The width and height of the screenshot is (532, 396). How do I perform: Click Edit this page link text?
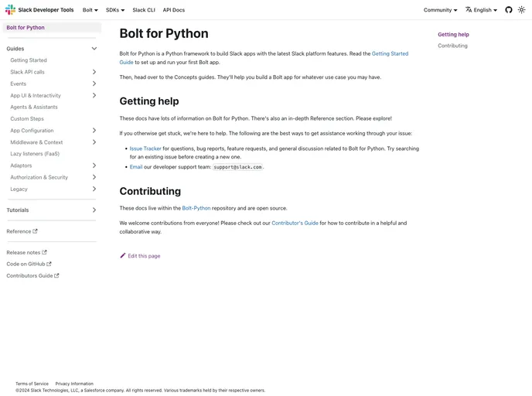pos(144,256)
